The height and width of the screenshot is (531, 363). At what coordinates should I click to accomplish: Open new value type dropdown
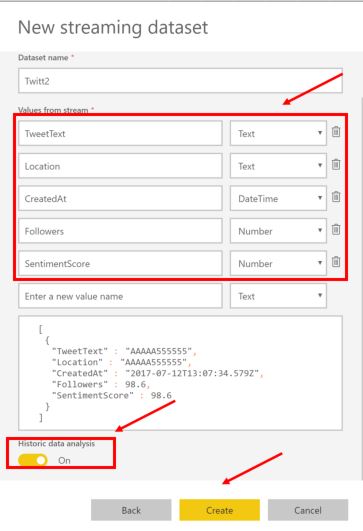[x=278, y=296]
